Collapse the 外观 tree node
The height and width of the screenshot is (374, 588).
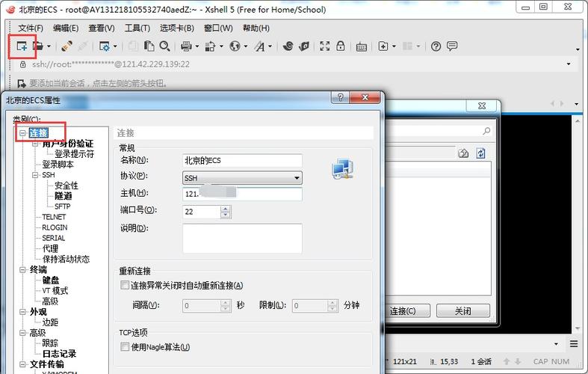[x=22, y=312]
